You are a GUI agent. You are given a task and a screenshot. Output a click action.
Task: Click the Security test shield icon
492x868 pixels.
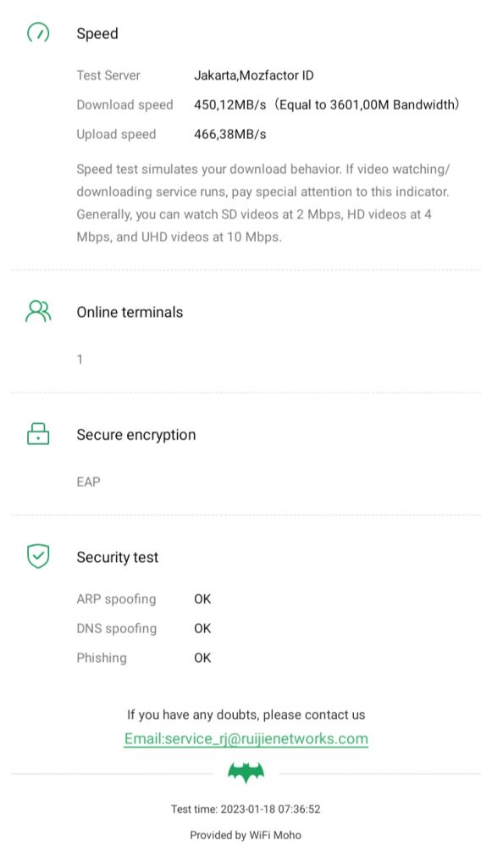click(38, 556)
